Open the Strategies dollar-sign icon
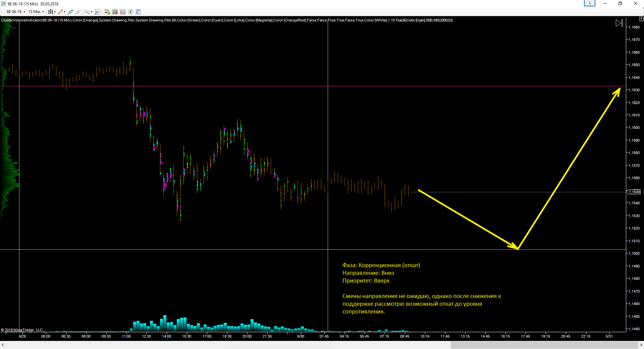The width and height of the screenshot is (644, 349). (x=130, y=12)
